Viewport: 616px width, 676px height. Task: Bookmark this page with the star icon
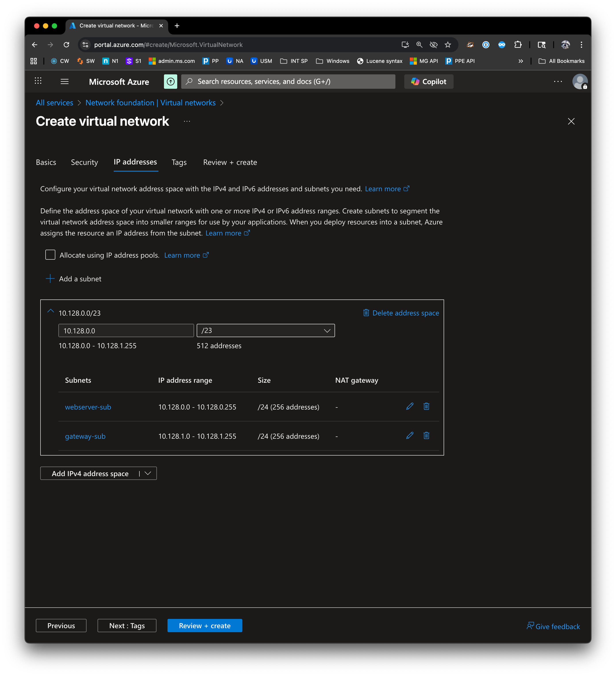448,44
